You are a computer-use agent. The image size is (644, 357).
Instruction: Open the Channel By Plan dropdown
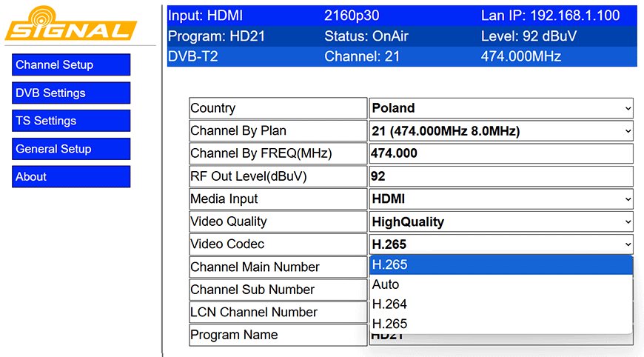(501, 131)
